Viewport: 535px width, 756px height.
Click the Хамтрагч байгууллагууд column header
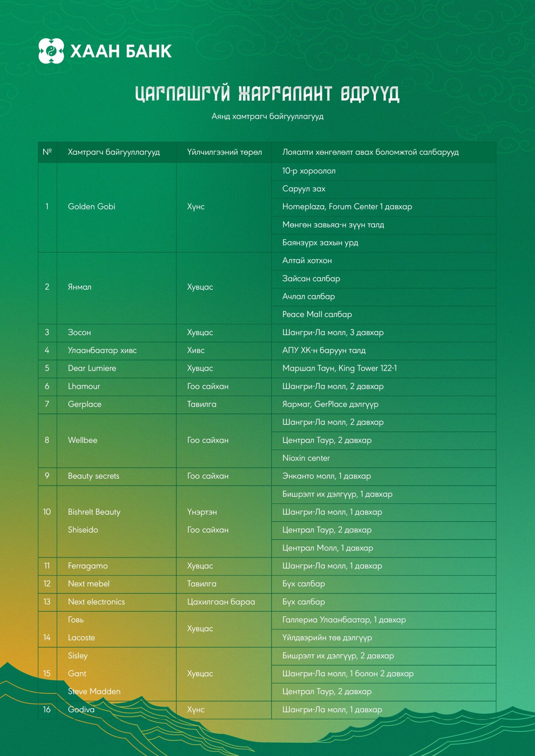(114, 152)
